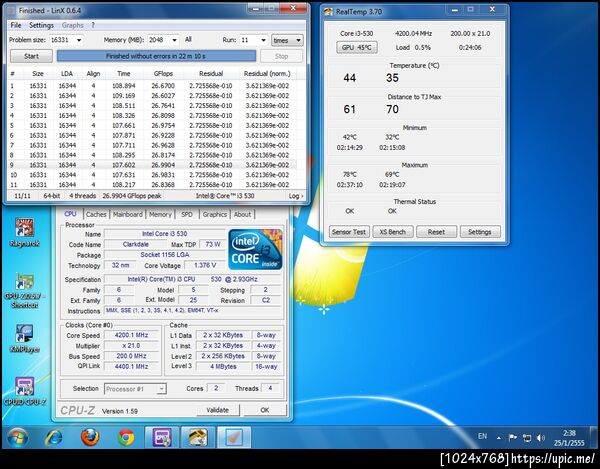The width and height of the screenshot is (600, 469).
Task: Open the Windows Start menu orb
Action: tap(17, 438)
